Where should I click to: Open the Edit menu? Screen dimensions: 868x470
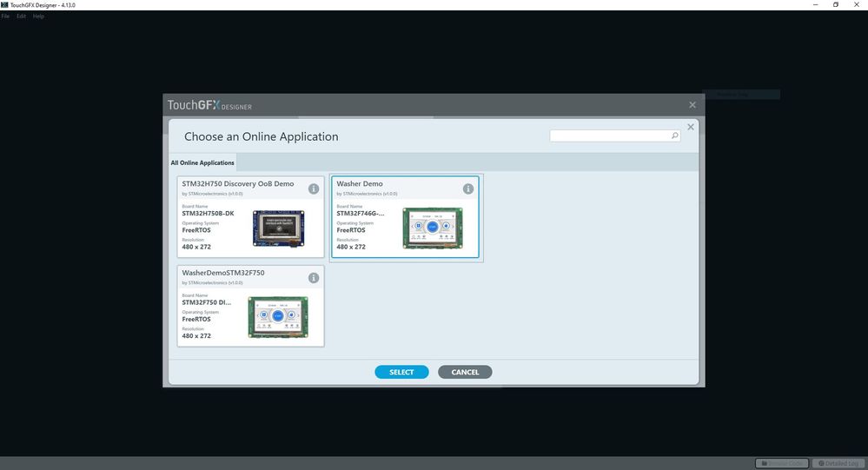click(21, 16)
